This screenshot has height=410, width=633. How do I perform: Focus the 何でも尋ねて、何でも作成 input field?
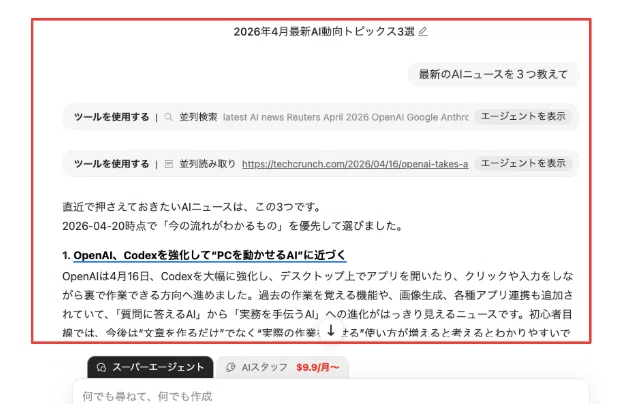[331, 395]
